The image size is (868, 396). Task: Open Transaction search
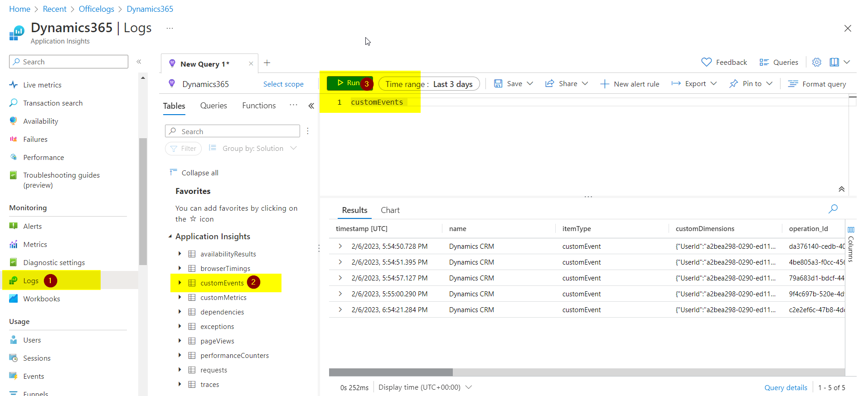(53, 103)
